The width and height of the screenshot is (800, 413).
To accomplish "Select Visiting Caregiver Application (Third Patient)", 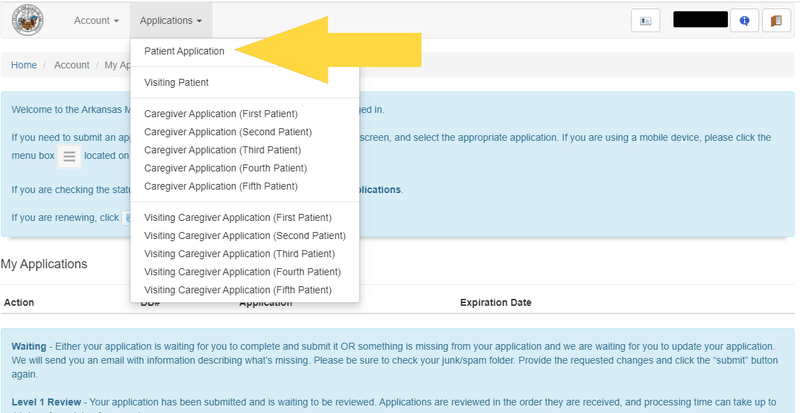I will 239,254.
